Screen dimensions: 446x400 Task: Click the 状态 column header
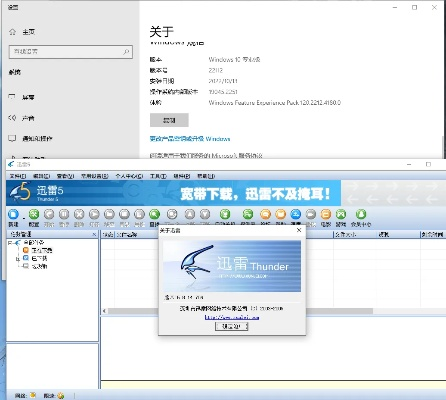point(108,235)
